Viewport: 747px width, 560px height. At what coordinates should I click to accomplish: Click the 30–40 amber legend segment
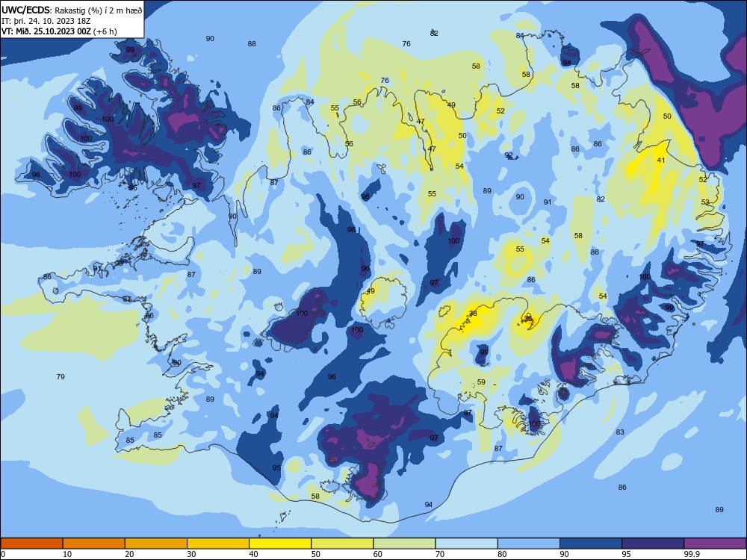coord(218,544)
